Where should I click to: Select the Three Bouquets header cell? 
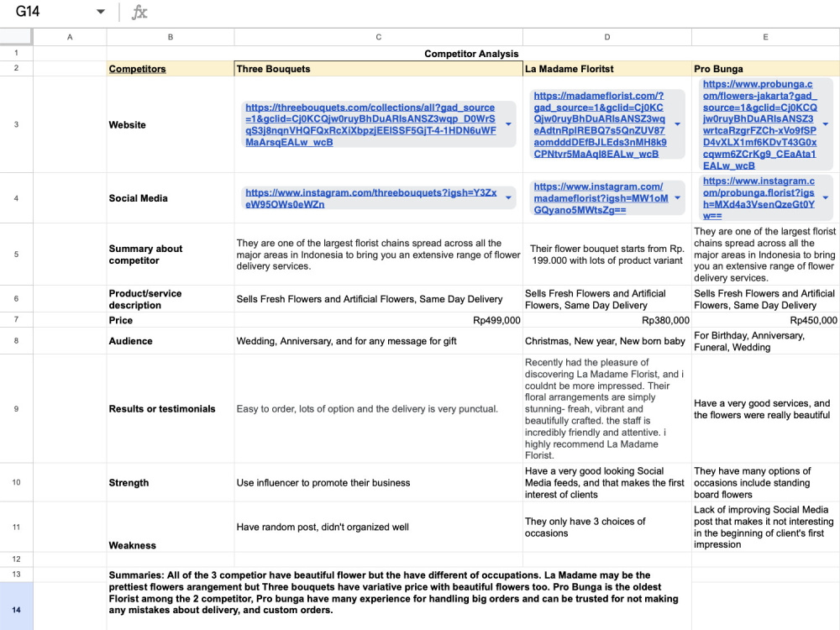coord(378,69)
